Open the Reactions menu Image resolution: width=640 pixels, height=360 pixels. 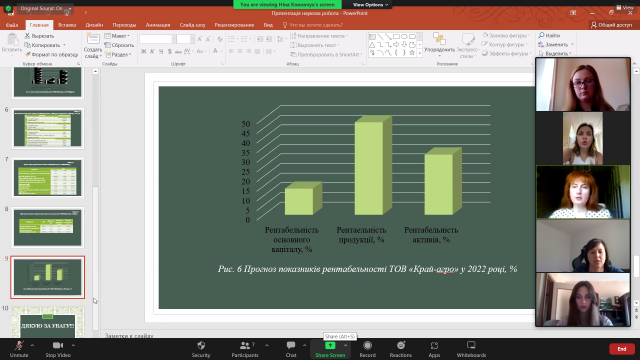tap(401, 349)
